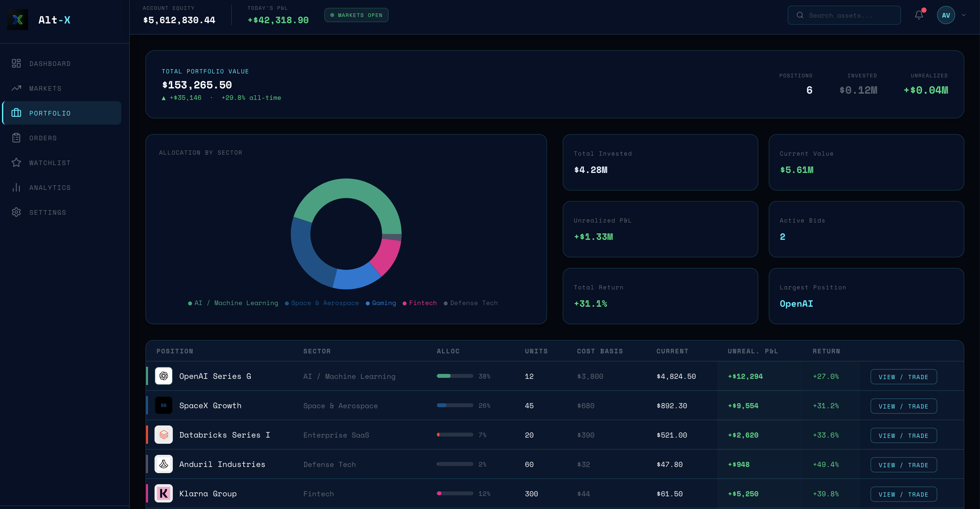The height and width of the screenshot is (509, 980).
Task: Click the Space & Aerospace legend dot
Action: [x=287, y=303]
